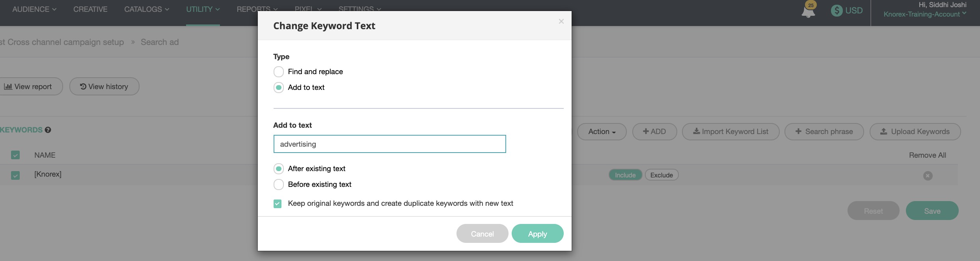
Task: Remove the [Knorex] keyword with x icon
Action: pyautogui.click(x=928, y=176)
